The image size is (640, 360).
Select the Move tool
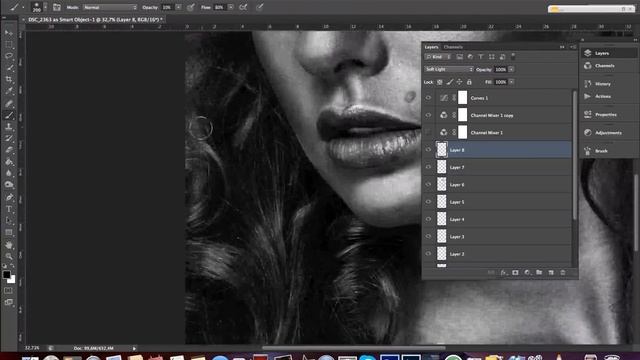[9, 32]
